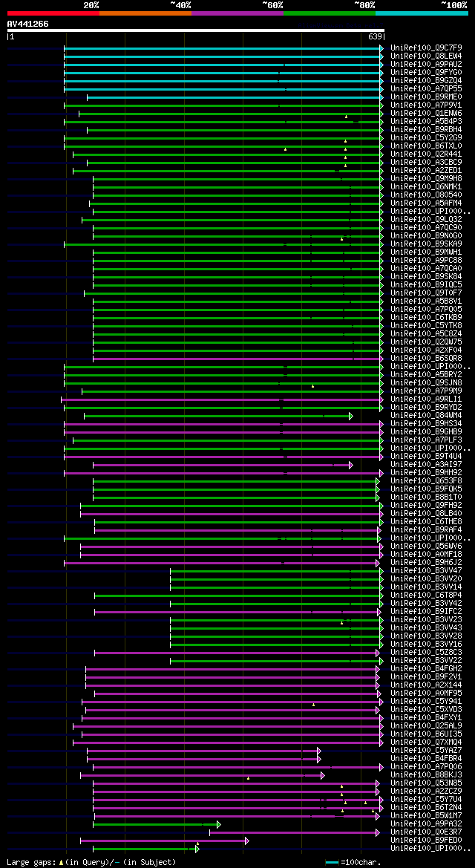Select the UniRef100_B8BKJ3 label
475x868 pixels.
point(426,775)
